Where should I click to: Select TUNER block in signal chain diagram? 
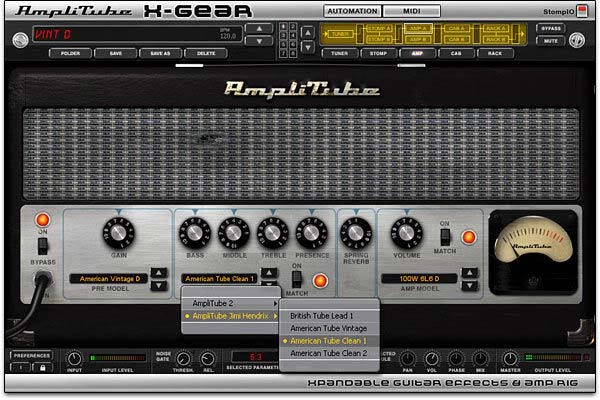click(x=340, y=34)
